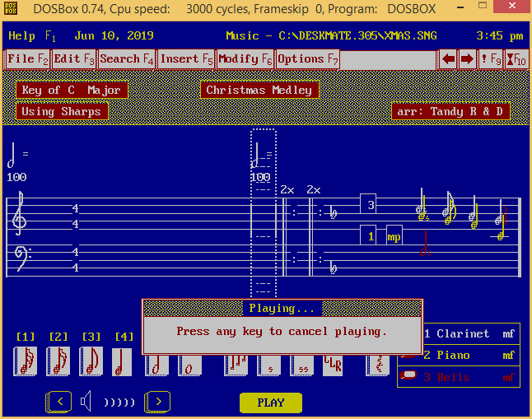The height and width of the screenshot is (419, 532).
Task: Click the mf dynamic for Bells
Action: (508, 377)
